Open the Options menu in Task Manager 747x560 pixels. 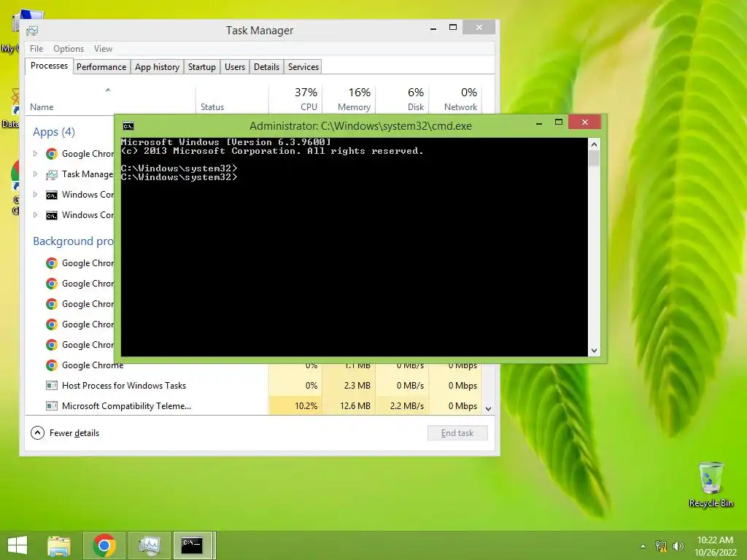(68, 49)
